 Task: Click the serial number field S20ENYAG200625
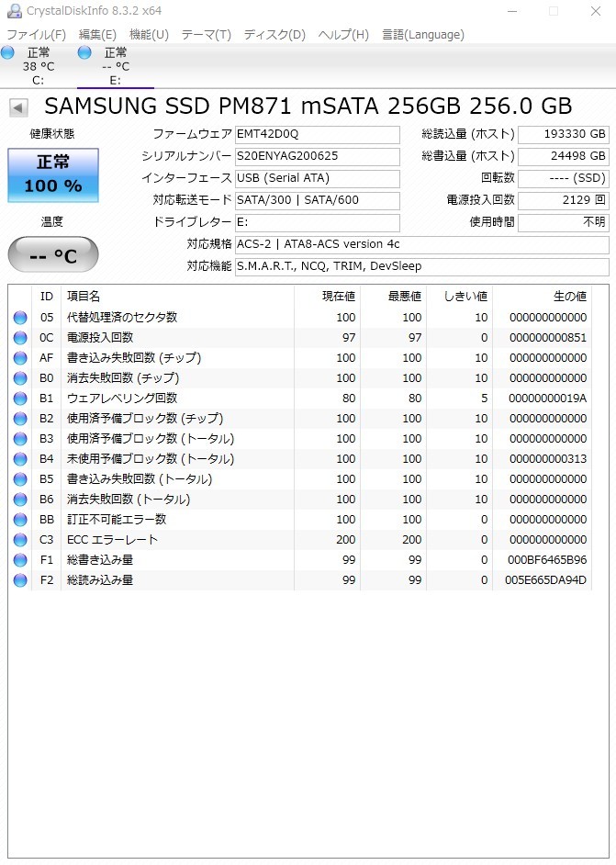(317, 156)
